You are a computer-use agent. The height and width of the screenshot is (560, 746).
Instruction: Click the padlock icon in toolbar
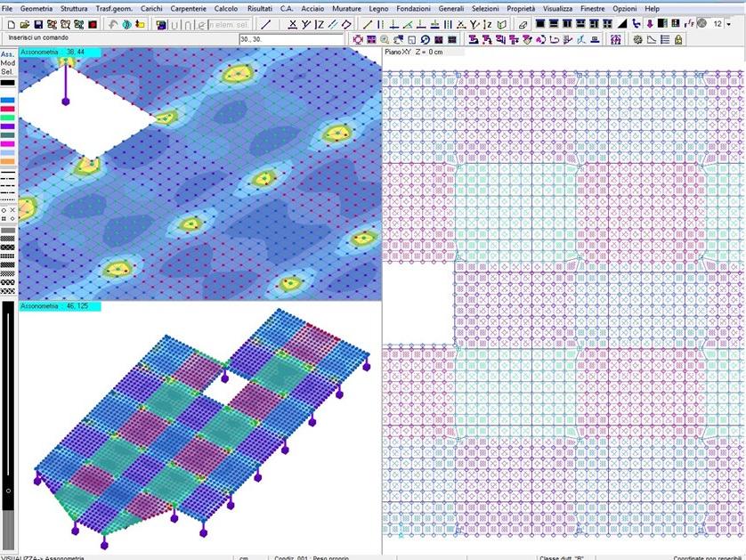coord(678,39)
